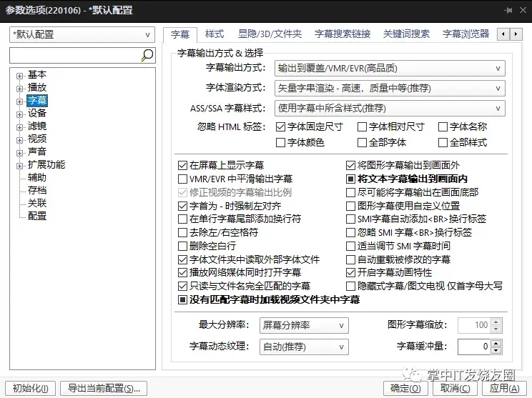Switch to the 关键词搜索 tab
Screen dimensions: 532x398
click(406, 34)
